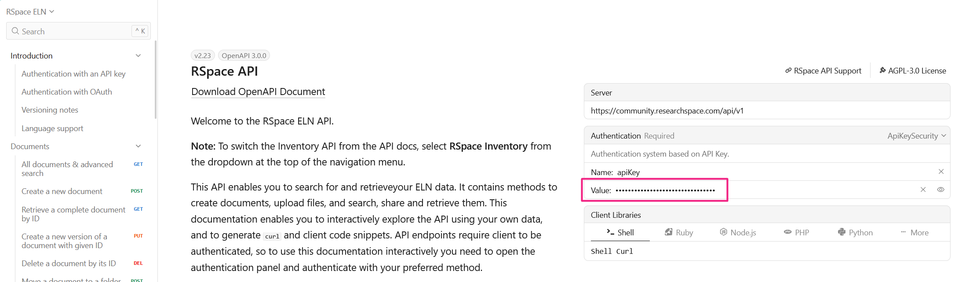Screen dimensions: 980x282
Task: Select the Python client library tab
Action: point(855,233)
